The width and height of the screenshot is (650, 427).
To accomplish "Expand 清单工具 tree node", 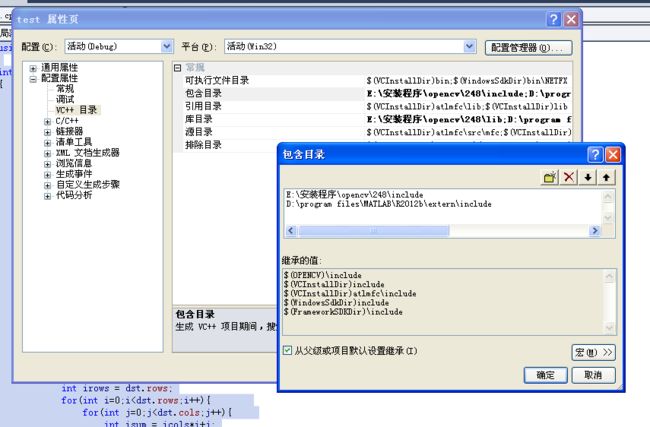I will point(47,143).
